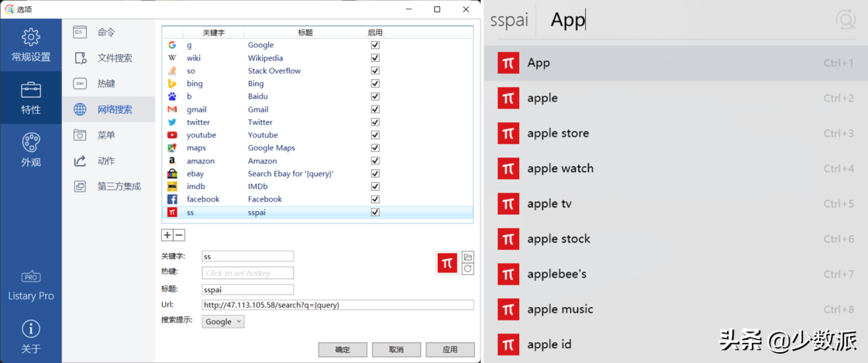Image resolution: width=868 pixels, height=363 pixels.
Task: Click the Facebook row icon
Action: click(172, 199)
